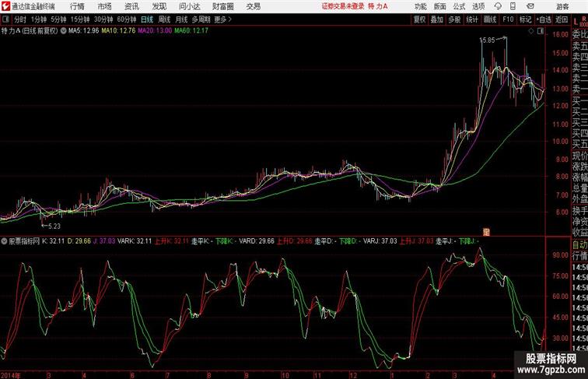Switch to 分时 chart tab
Screen dimensions: 588x379
coord(20,19)
